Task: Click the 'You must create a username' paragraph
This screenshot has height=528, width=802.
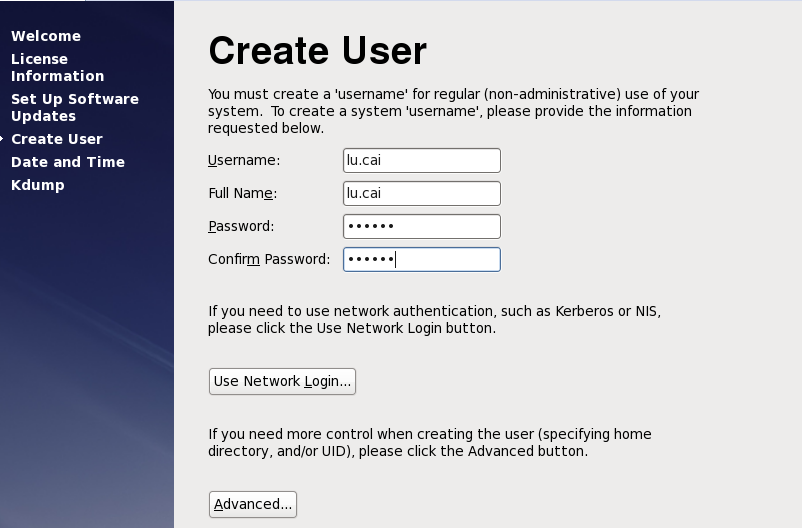Action: [x=453, y=111]
